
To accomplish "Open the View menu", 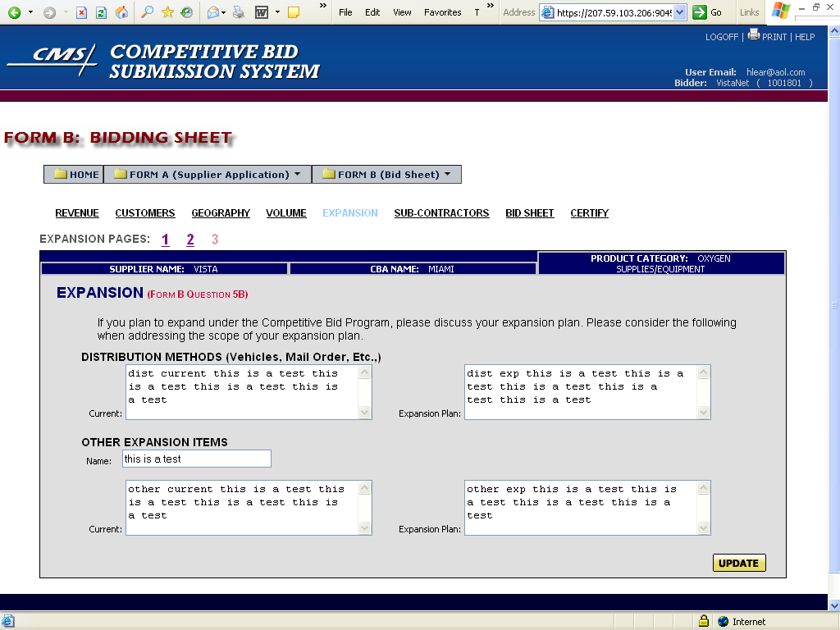I will [402, 12].
